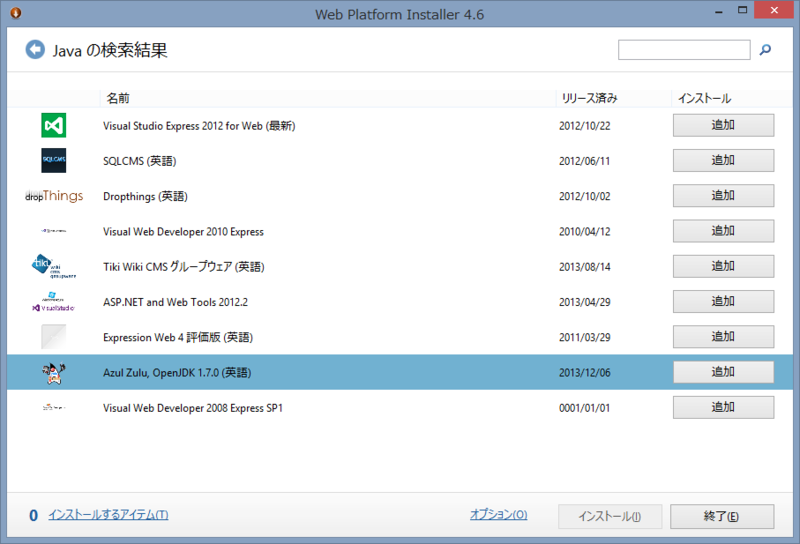Click the blue back arrow icon
Image resolution: width=800 pixels, height=544 pixels.
click(x=35, y=50)
